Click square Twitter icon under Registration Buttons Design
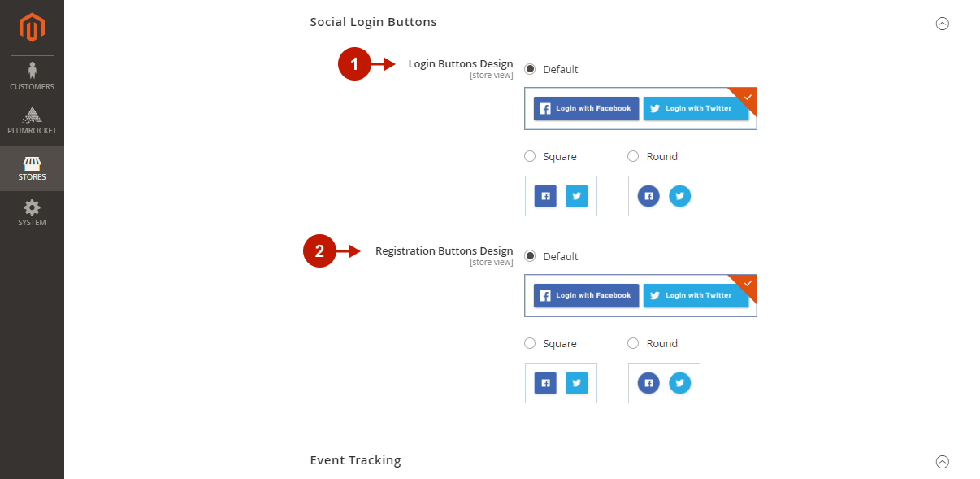This screenshot has width=980, height=479. 576,383
